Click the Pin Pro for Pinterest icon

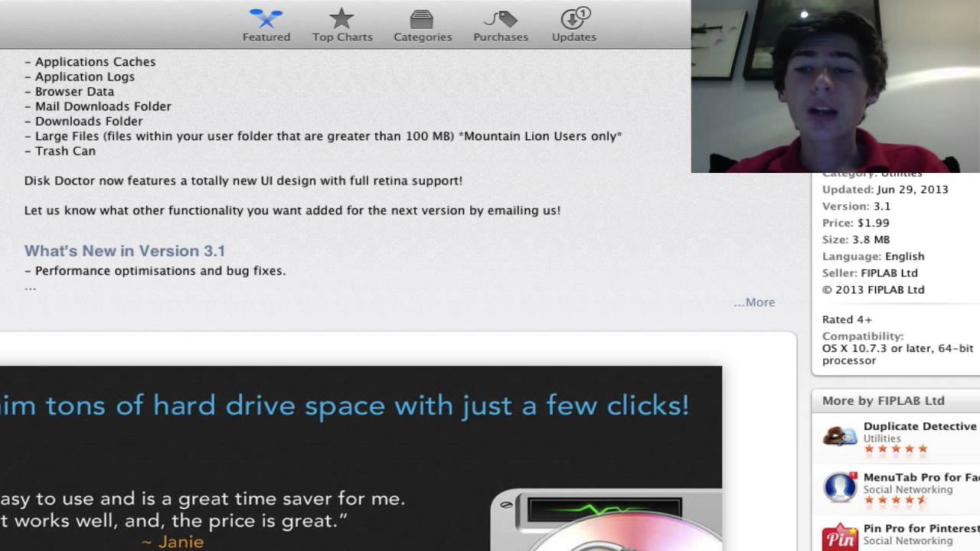click(x=839, y=537)
